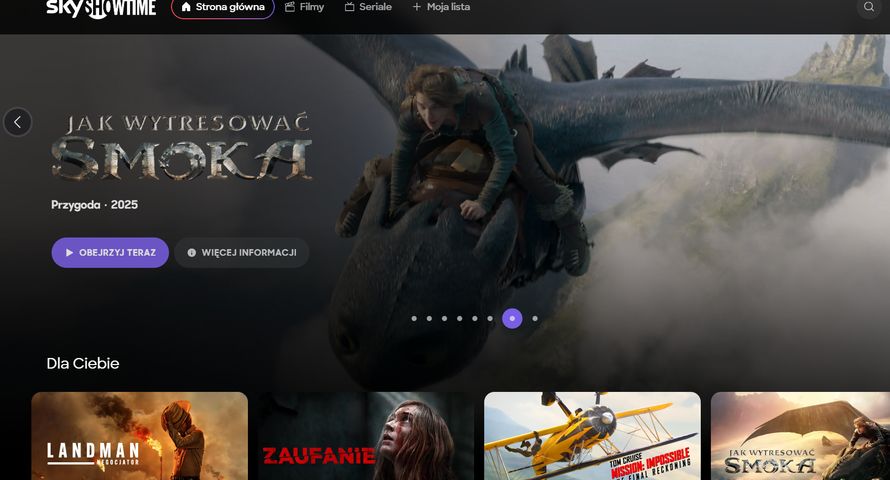890x480 pixels.
Task: Open the Filmy tab
Action: pos(304,7)
